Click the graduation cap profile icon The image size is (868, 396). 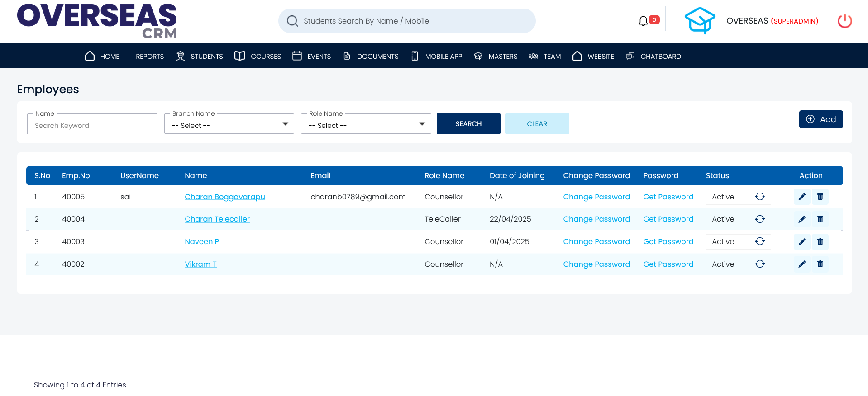click(x=700, y=21)
